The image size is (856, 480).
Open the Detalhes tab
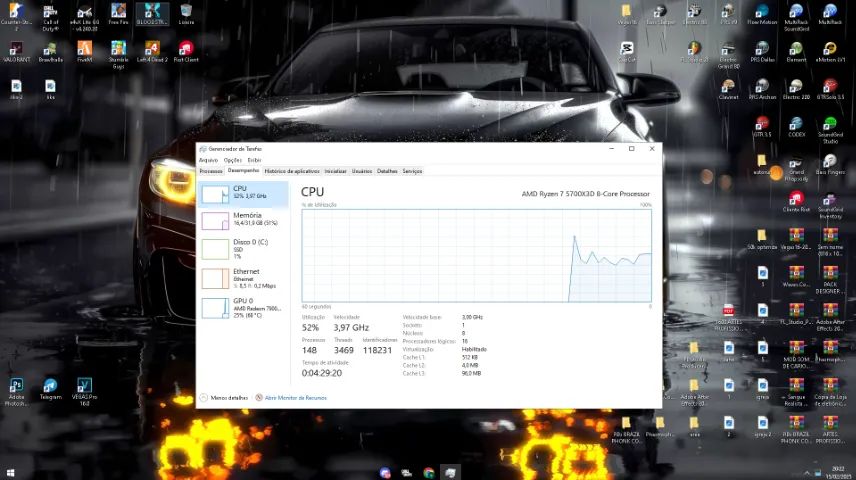coord(387,171)
